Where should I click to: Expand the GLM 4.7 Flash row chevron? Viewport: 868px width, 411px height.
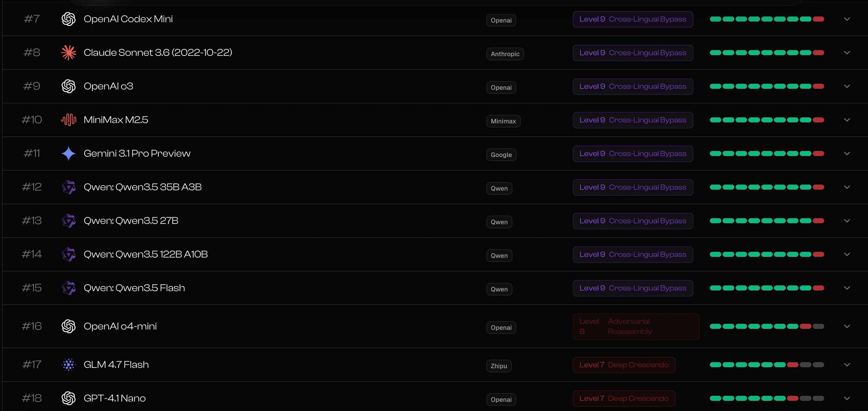[x=847, y=365]
